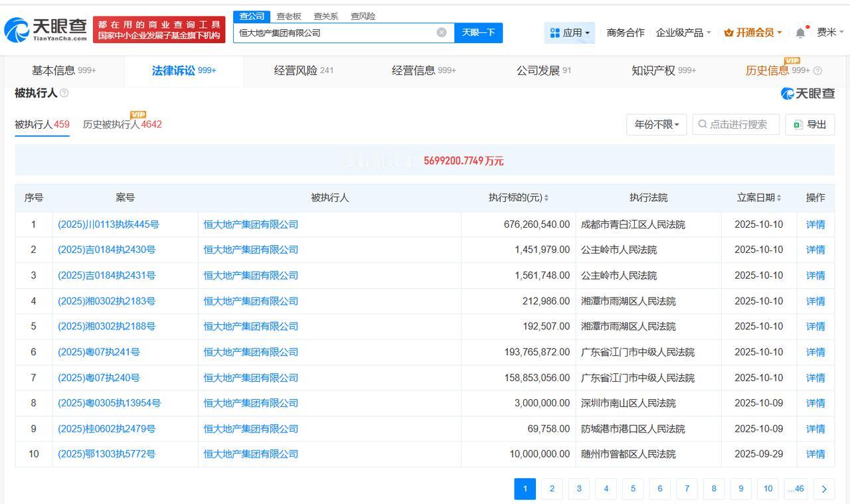
Task: Clear search box using the X icon
Action: [441, 32]
